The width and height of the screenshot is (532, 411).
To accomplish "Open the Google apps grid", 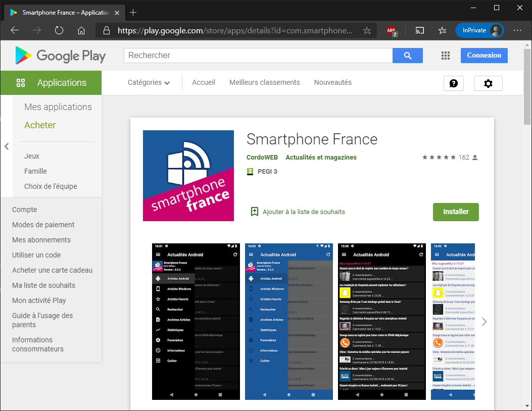I will click(x=446, y=56).
